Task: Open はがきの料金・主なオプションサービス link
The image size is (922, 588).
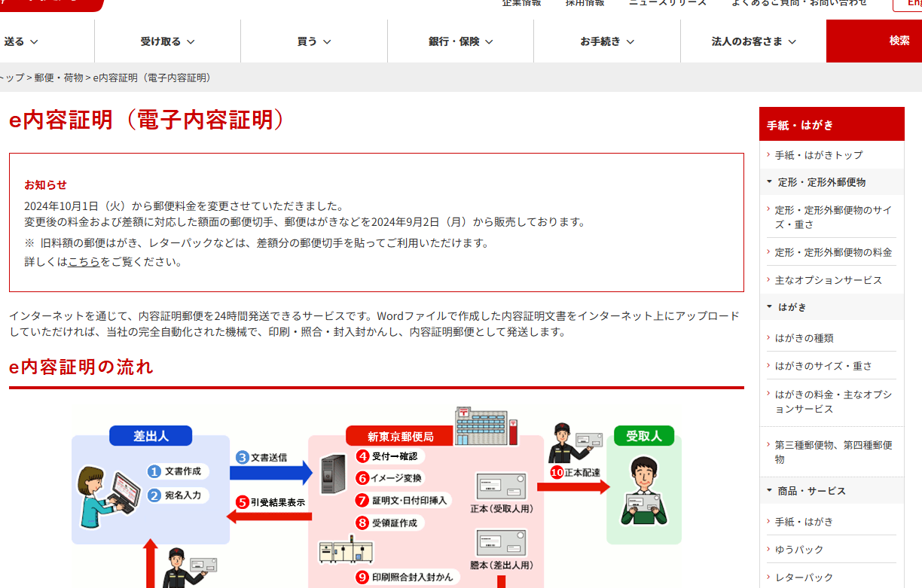Action: (x=832, y=401)
